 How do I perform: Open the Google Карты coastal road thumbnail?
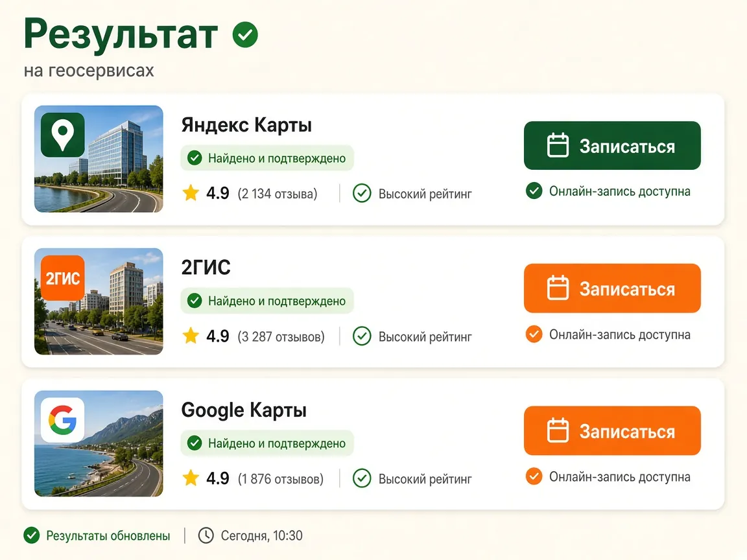tap(99, 444)
